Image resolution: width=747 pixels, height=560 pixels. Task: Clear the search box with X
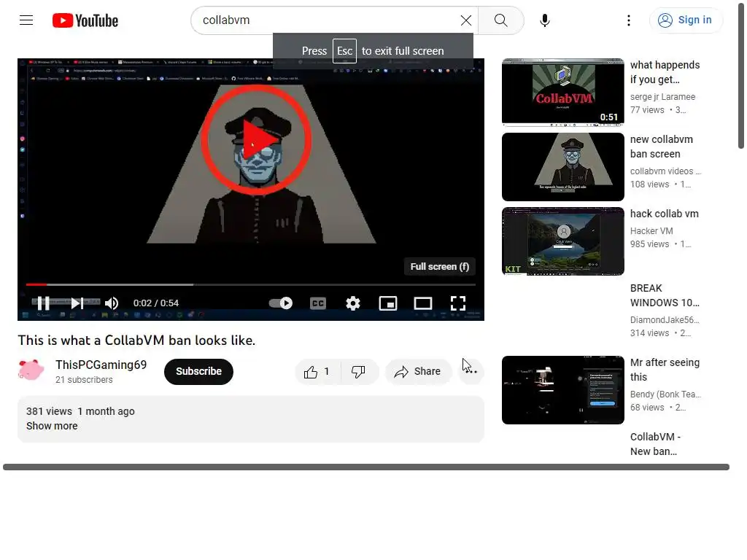click(466, 20)
